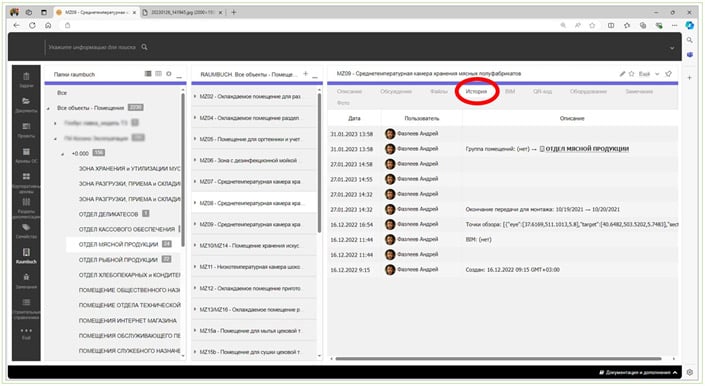Open the Замечания tab
Image resolution: width=705 pixels, height=386 pixels.
[x=639, y=91]
